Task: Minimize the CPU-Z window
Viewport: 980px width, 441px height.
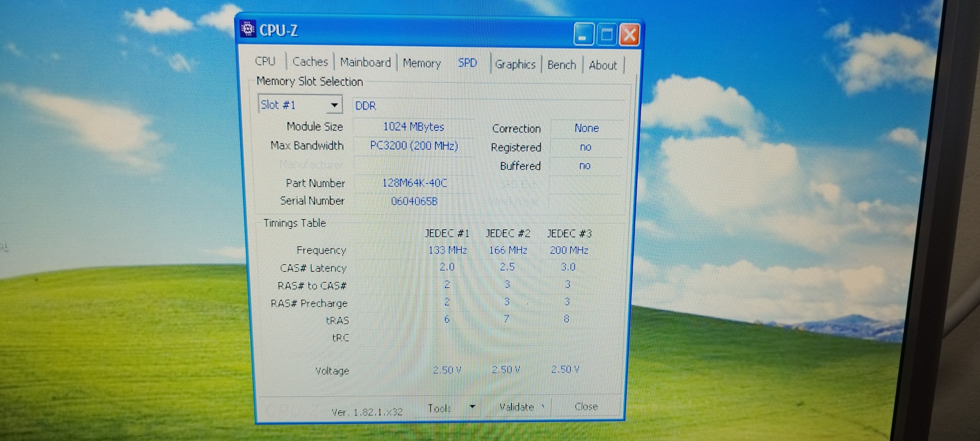Action: point(583,34)
